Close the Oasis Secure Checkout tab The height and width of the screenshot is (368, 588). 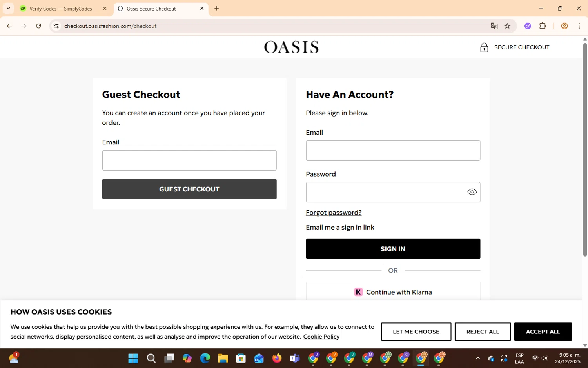click(x=202, y=8)
